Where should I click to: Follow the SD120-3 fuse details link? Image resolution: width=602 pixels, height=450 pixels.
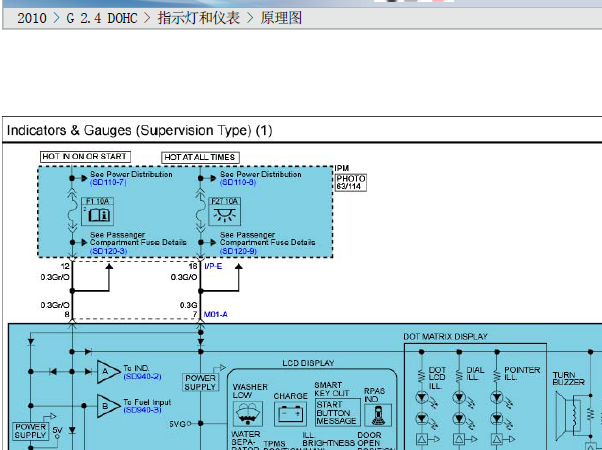click(108, 251)
